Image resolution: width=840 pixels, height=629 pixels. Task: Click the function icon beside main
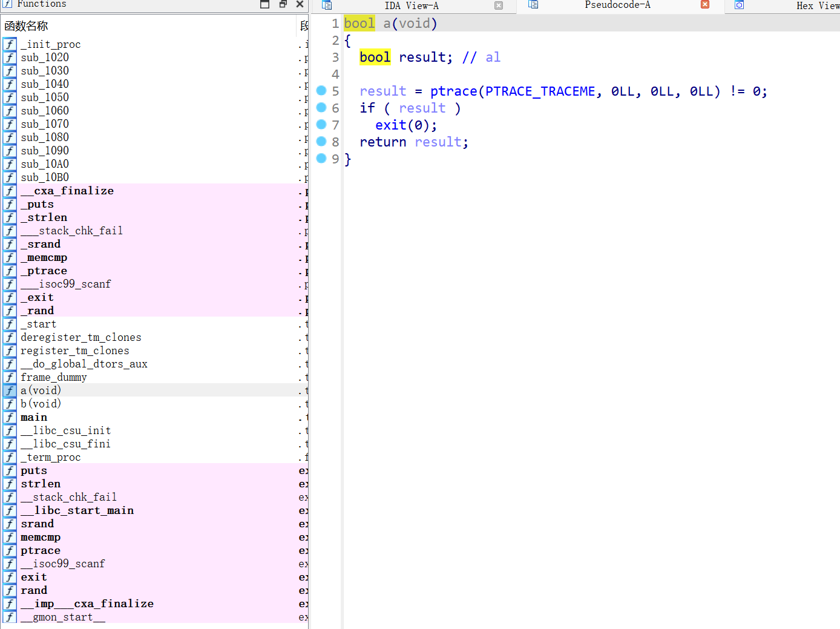point(10,417)
